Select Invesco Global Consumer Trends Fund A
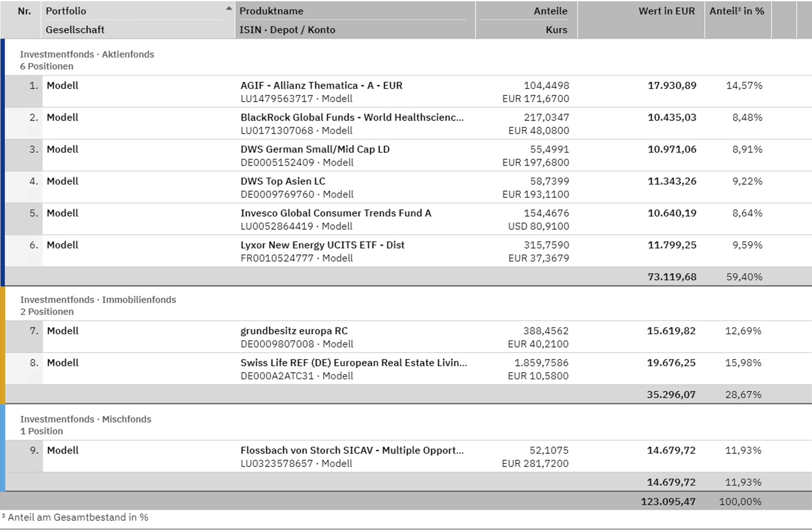The height and width of the screenshot is (530, 812). [335, 213]
